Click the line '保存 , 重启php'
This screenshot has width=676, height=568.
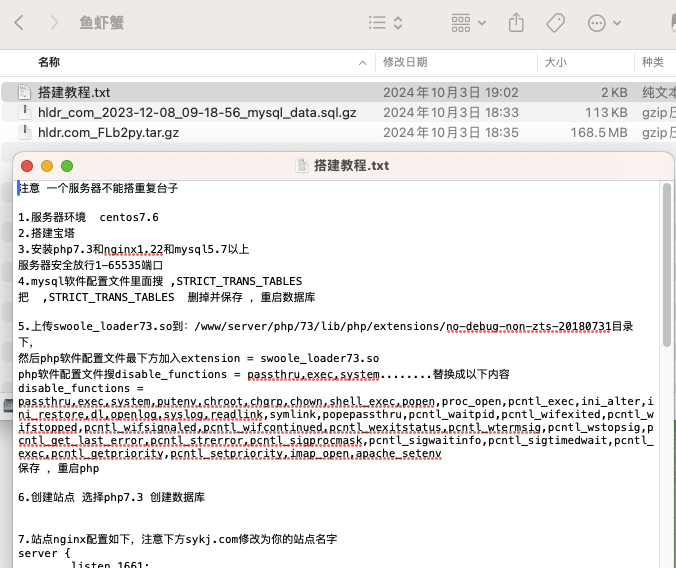(x=58, y=468)
